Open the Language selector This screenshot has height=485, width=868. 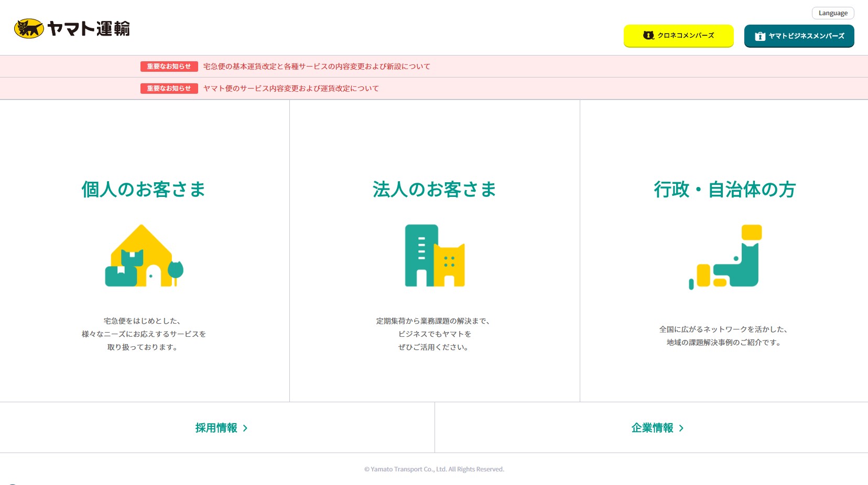pos(833,13)
